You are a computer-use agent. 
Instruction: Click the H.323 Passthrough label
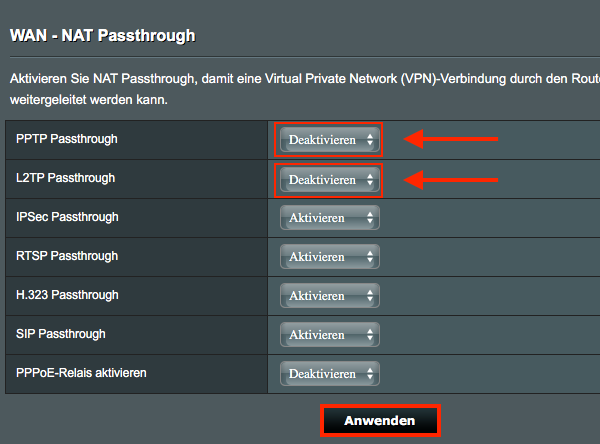pos(67,295)
